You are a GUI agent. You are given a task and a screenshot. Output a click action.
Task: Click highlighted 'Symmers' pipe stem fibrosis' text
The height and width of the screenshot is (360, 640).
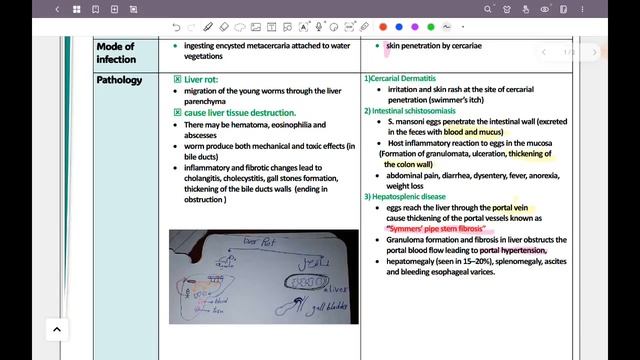coord(436,229)
